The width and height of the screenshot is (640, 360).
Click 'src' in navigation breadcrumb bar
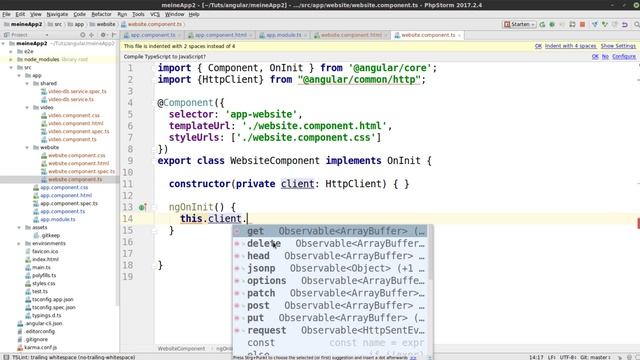click(58, 24)
